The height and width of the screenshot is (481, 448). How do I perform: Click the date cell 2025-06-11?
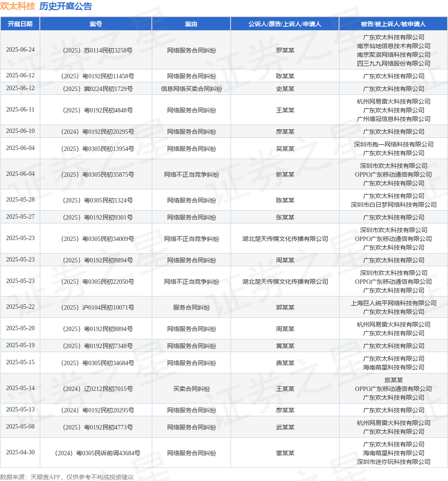pyautogui.click(x=20, y=109)
